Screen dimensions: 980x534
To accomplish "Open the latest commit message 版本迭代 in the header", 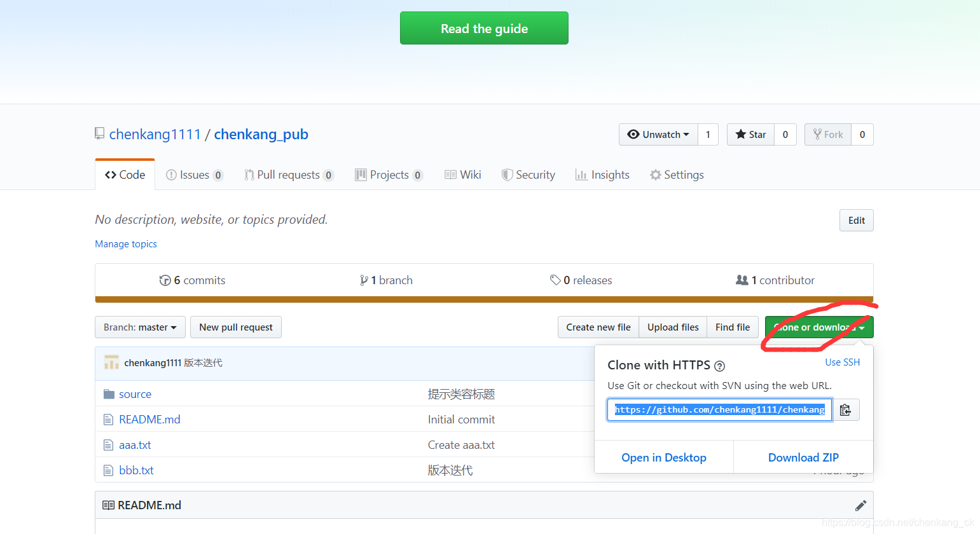I will (204, 363).
